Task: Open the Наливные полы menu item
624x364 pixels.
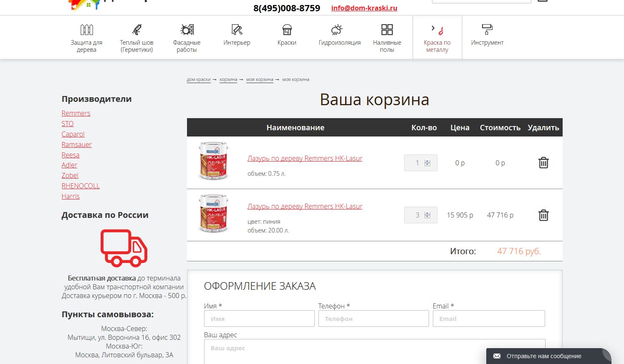Action: coord(387,38)
